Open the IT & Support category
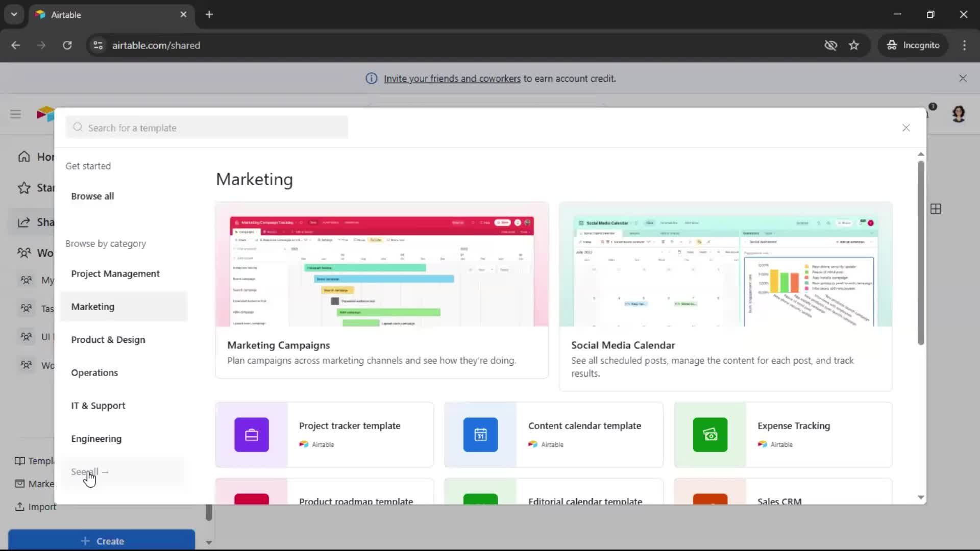The height and width of the screenshot is (551, 980). pos(98,406)
